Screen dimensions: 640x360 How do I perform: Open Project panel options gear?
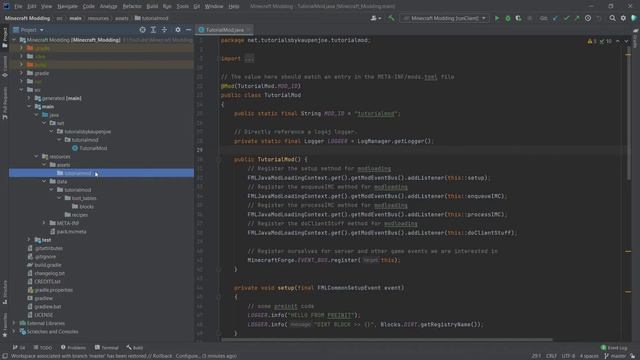point(178,30)
